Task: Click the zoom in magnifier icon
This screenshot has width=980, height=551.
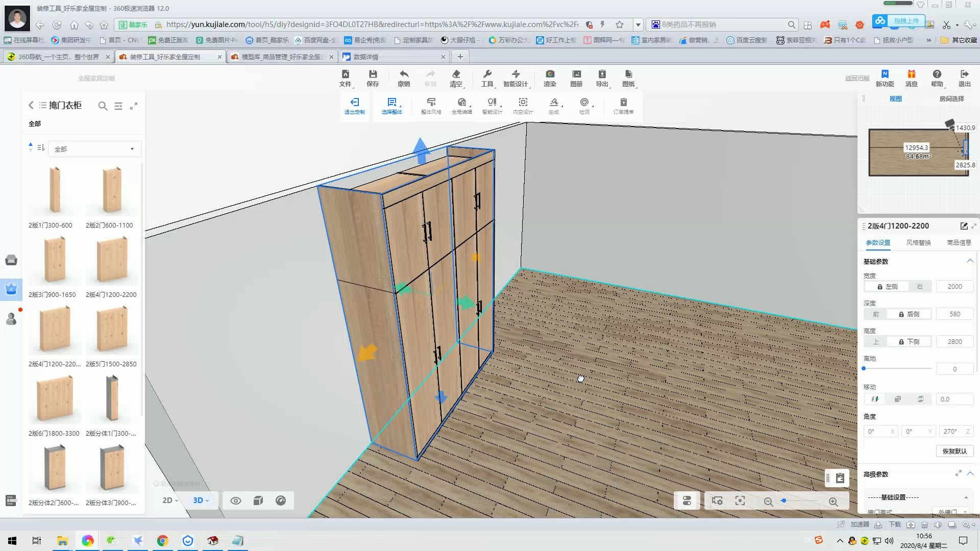Action: [833, 502]
